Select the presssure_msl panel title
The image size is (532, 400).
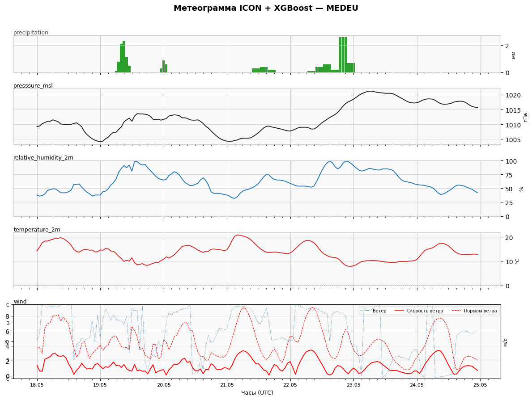[x=33, y=86]
